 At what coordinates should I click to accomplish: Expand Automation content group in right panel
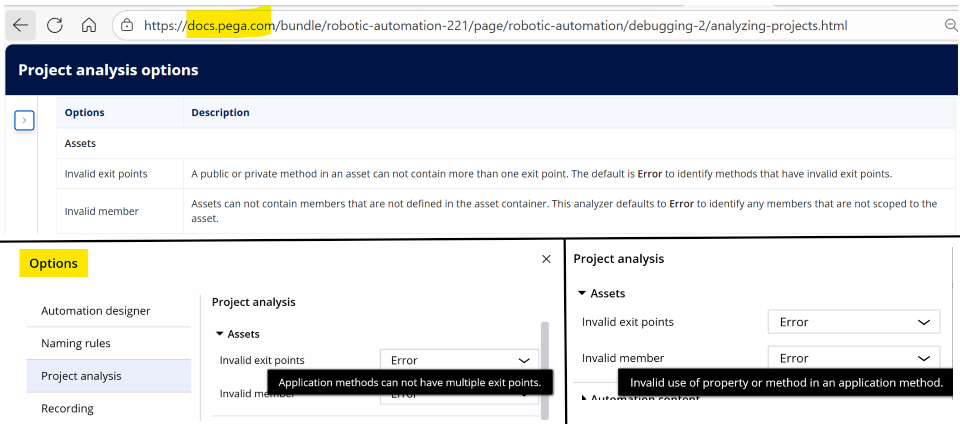pos(585,399)
